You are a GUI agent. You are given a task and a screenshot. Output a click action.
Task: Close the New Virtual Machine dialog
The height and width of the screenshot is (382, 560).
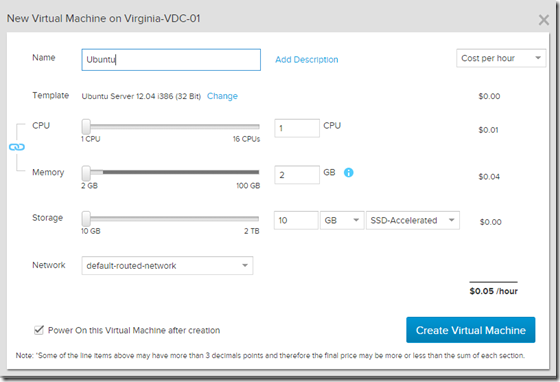pyautogui.click(x=544, y=20)
